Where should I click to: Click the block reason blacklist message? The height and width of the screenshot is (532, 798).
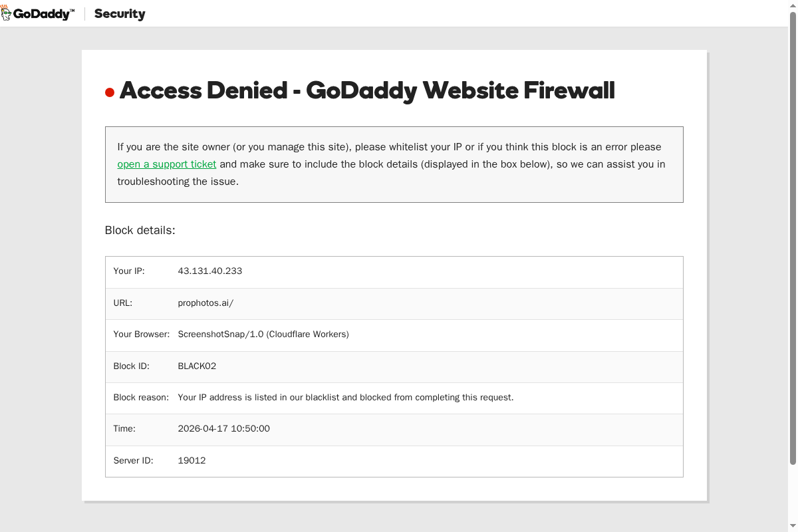point(346,398)
